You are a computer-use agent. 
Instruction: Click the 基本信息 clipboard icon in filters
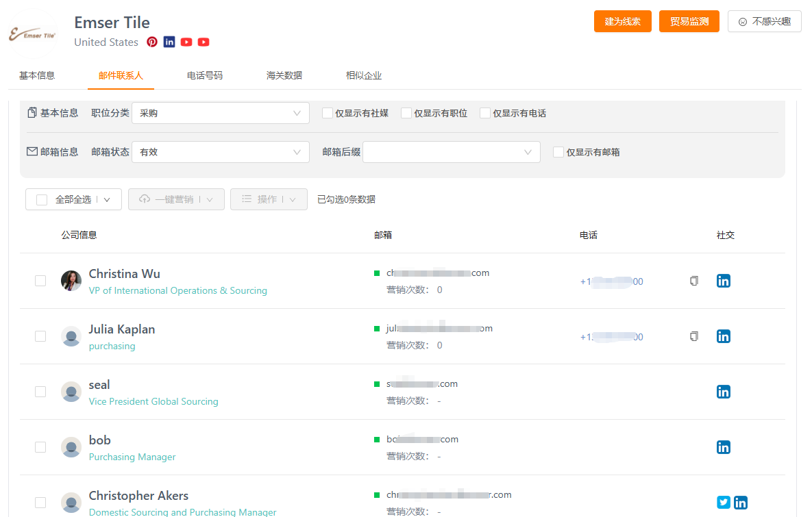click(x=32, y=113)
